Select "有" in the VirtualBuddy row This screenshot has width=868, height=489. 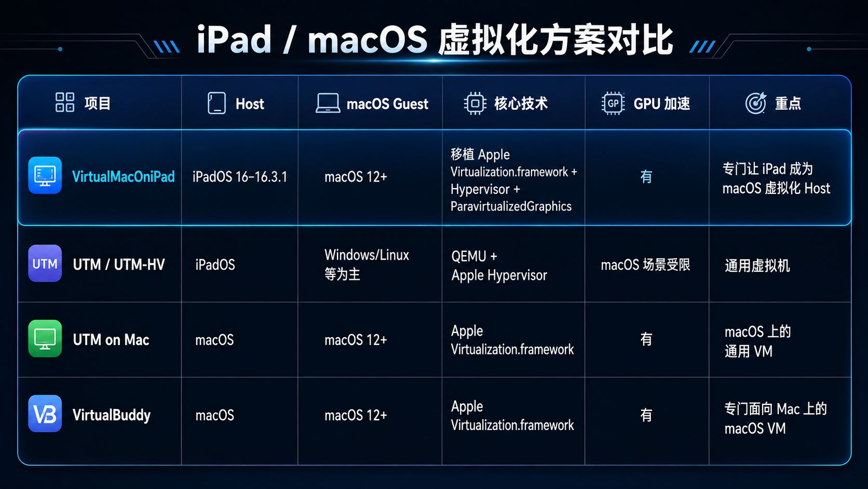click(646, 415)
